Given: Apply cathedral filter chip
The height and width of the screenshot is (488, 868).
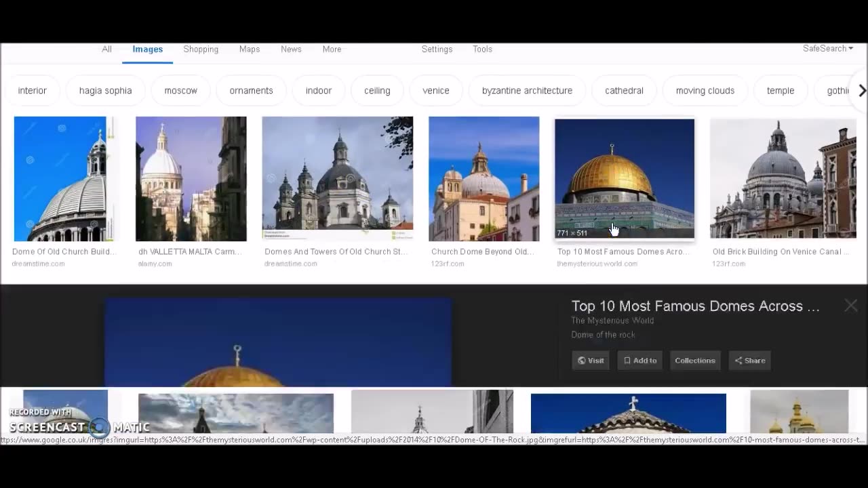Looking at the screenshot, I should coord(624,91).
